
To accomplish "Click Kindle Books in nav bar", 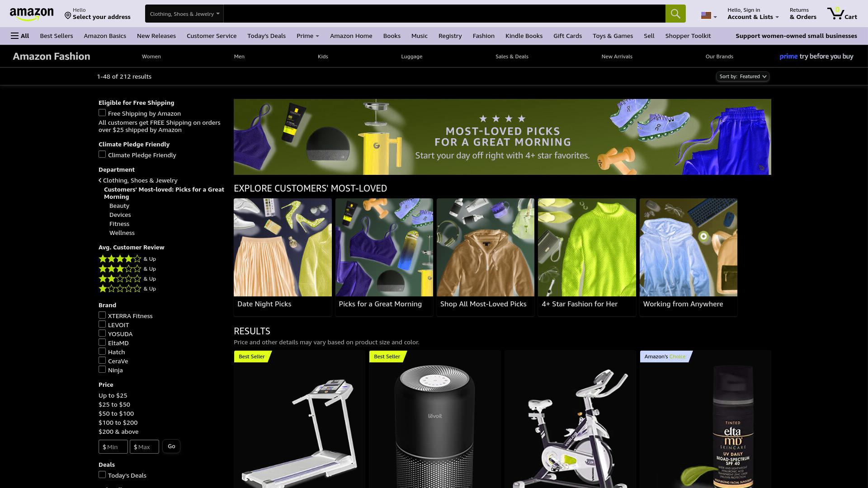I will [x=524, y=36].
